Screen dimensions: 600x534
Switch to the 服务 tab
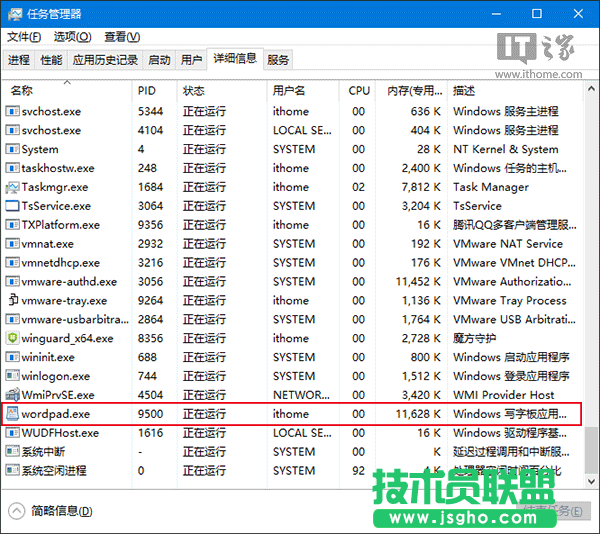click(x=278, y=60)
